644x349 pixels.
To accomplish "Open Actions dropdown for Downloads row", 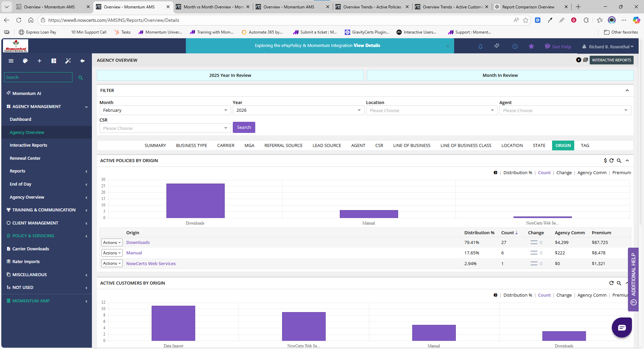I will click(112, 242).
